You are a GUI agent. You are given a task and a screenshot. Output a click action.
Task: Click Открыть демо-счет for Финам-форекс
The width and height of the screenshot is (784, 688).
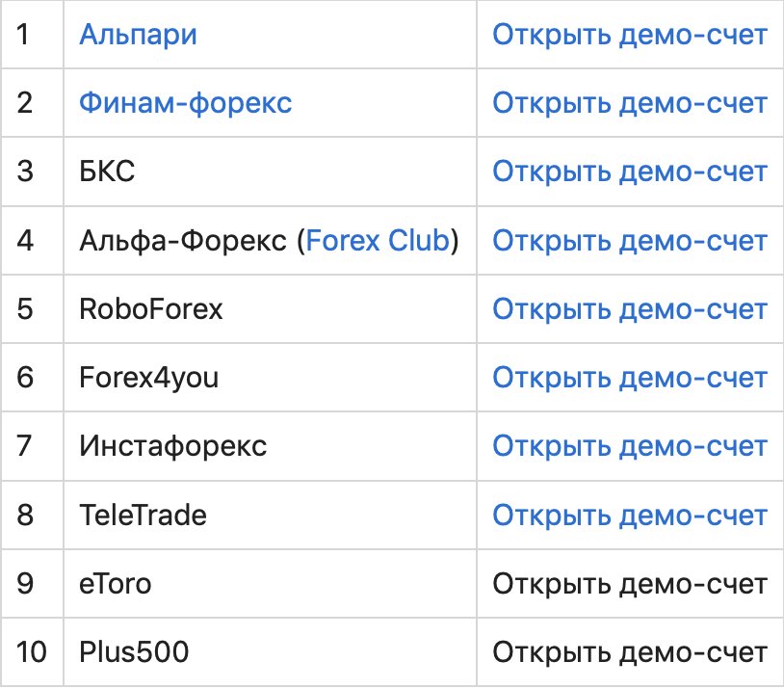630,103
